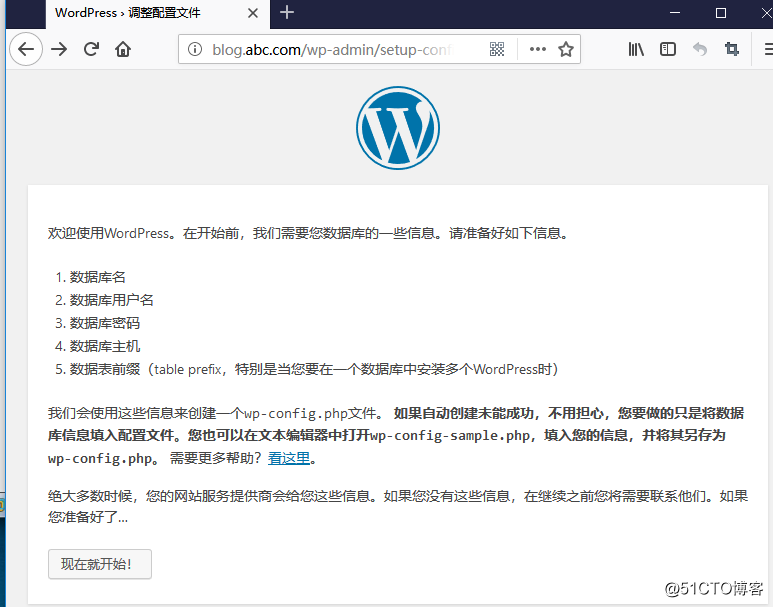Open a new browser tab
Image resolution: width=773 pixels, height=607 pixels.
pos(286,12)
